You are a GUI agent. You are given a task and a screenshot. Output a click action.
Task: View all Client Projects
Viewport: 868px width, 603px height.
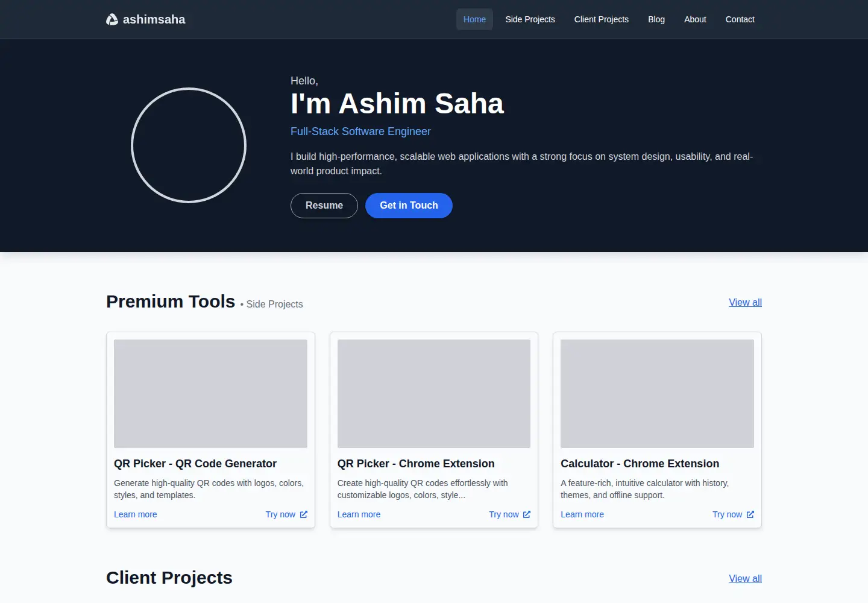pyautogui.click(x=745, y=578)
